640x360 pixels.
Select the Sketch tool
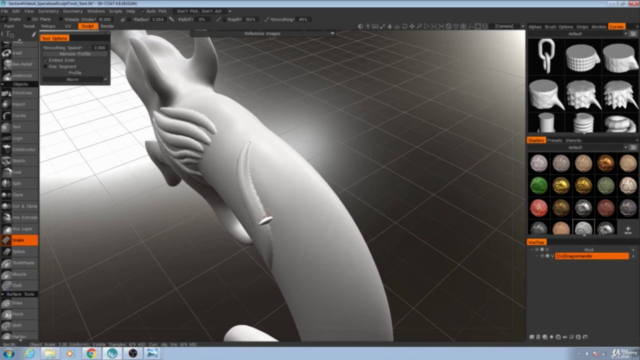point(19,161)
